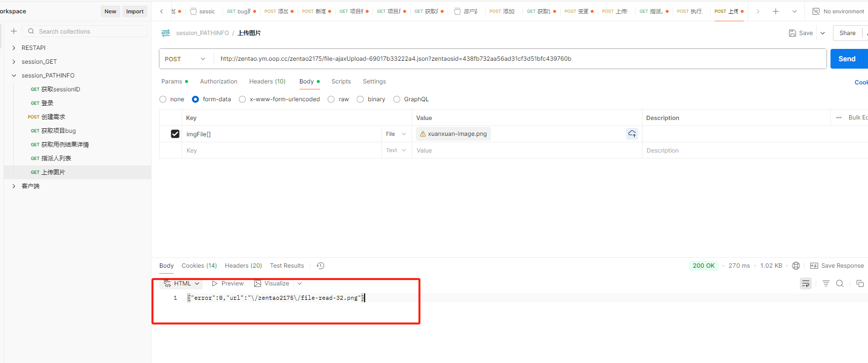Focus the Search collections field
This screenshot has height=363, width=868.
pos(85,31)
